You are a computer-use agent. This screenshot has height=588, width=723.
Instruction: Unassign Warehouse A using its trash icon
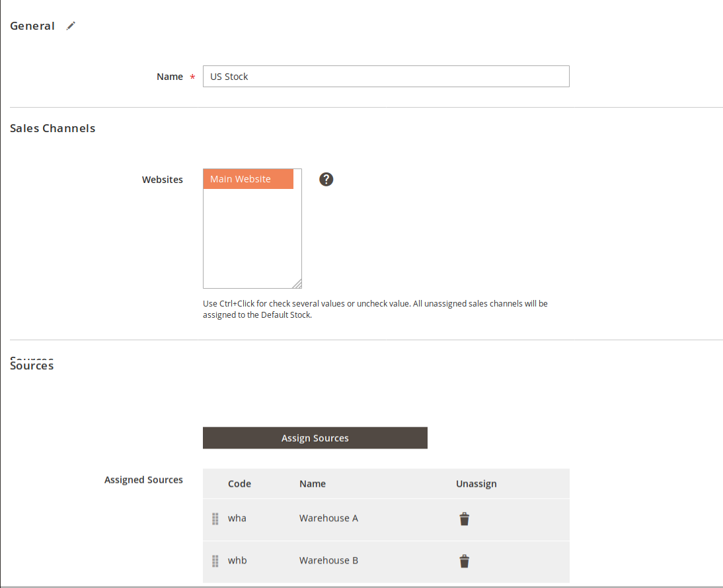[465, 519]
